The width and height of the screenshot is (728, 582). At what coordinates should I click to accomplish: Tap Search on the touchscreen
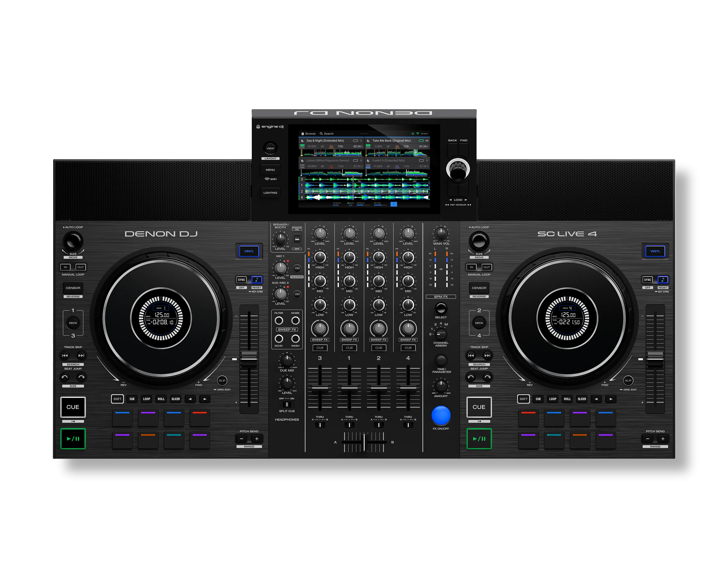pos(327,134)
